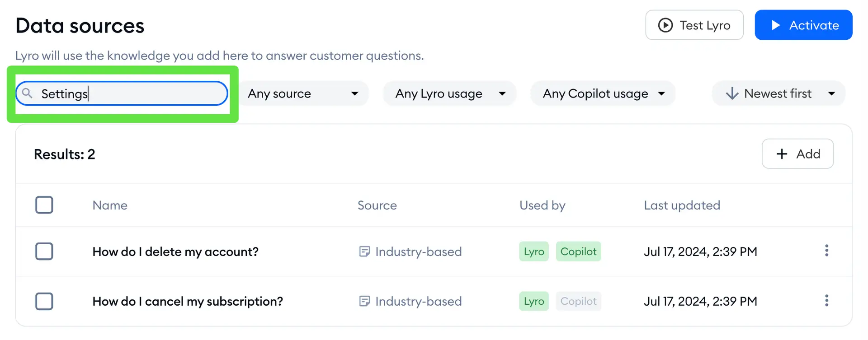Tick the select-all checkbox in header
The height and width of the screenshot is (340, 868).
coord(44,205)
